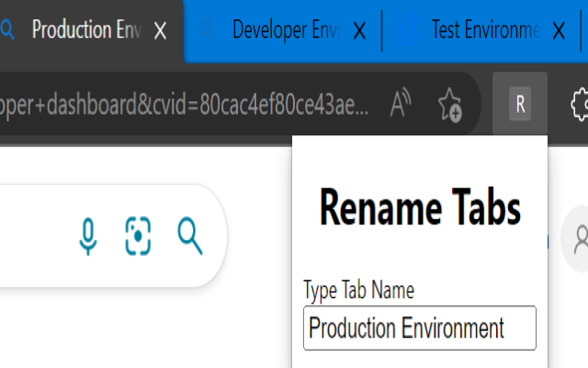Screen dimensions: 588x368
Task: Click the gear icon at toolbar edge
Action: [580, 104]
